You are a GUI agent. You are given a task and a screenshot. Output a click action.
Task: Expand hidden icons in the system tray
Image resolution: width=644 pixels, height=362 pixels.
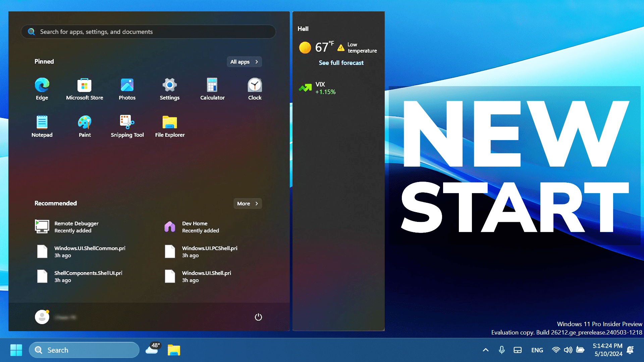tap(485, 350)
